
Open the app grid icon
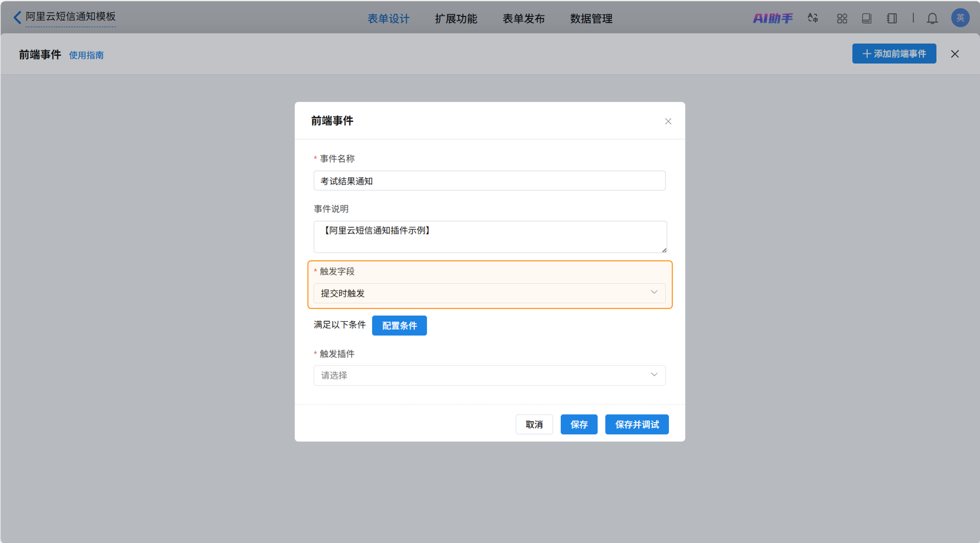coord(842,18)
